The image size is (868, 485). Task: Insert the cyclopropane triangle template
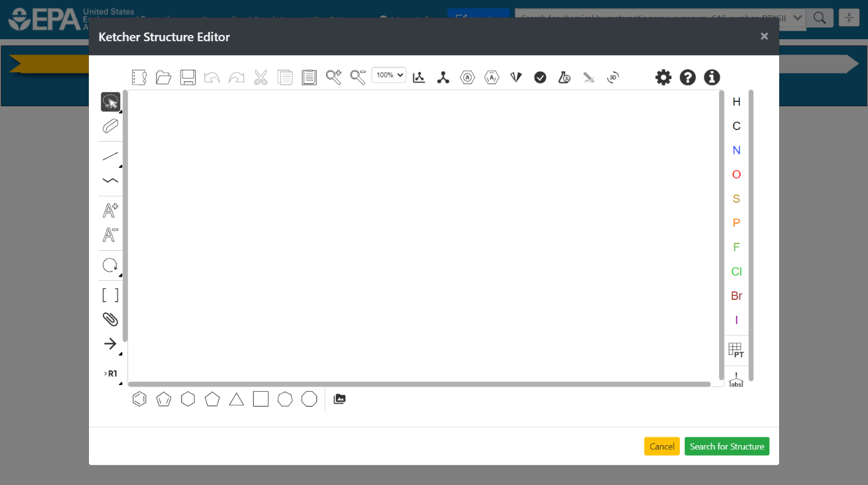(x=237, y=400)
